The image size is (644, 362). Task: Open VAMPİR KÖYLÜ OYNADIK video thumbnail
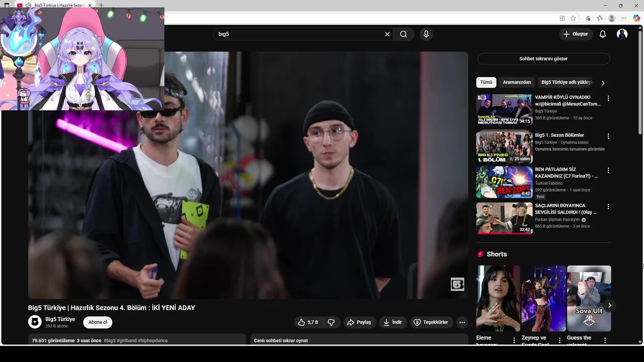pos(504,110)
